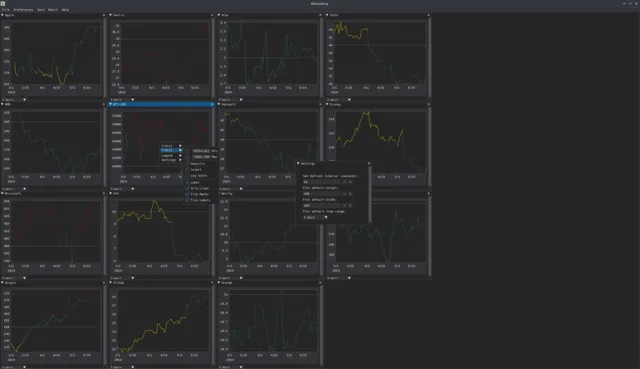Click the Settings window vertical scrollbar

click(x=370, y=194)
